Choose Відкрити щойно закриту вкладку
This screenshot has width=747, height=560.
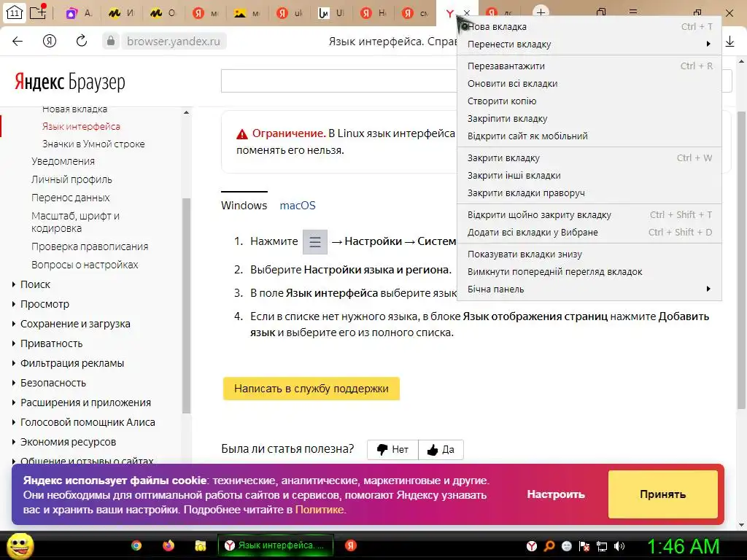[x=589, y=215]
